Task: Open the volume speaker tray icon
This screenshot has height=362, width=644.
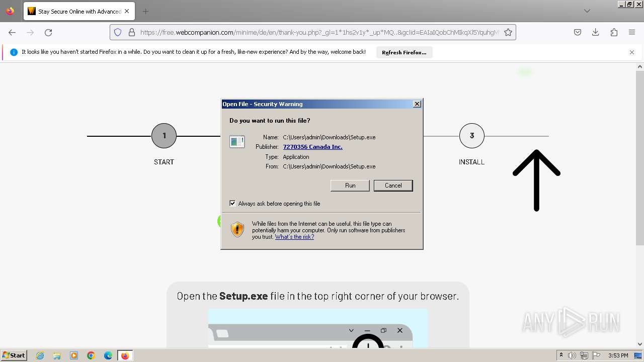Action: pos(572,355)
